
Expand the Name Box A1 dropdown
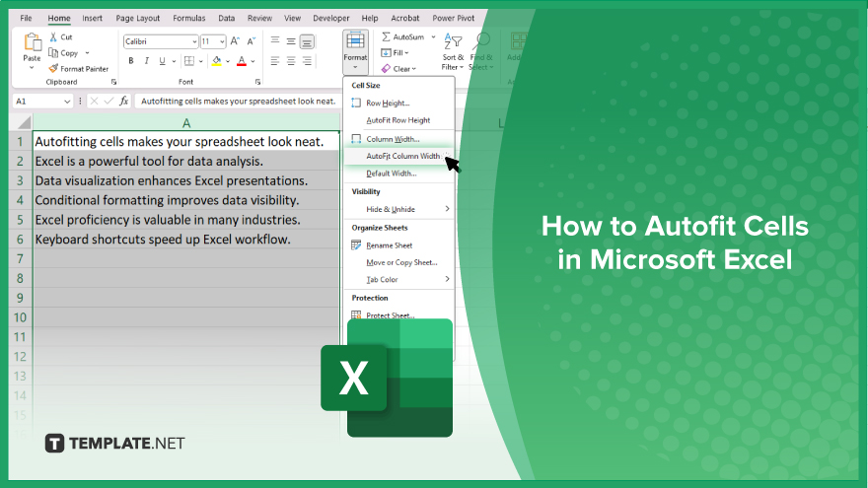pyautogui.click(x=67, y=102)
